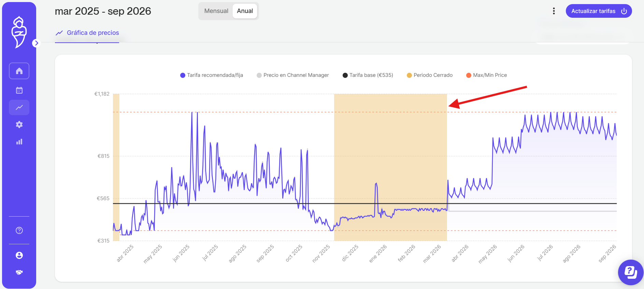Switch view to Mensual
The width and height of the screenshot is (644, 289).
216,11
